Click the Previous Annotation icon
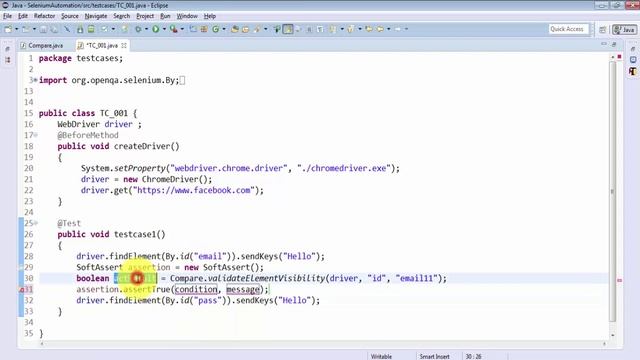 [x=351, y=29]
